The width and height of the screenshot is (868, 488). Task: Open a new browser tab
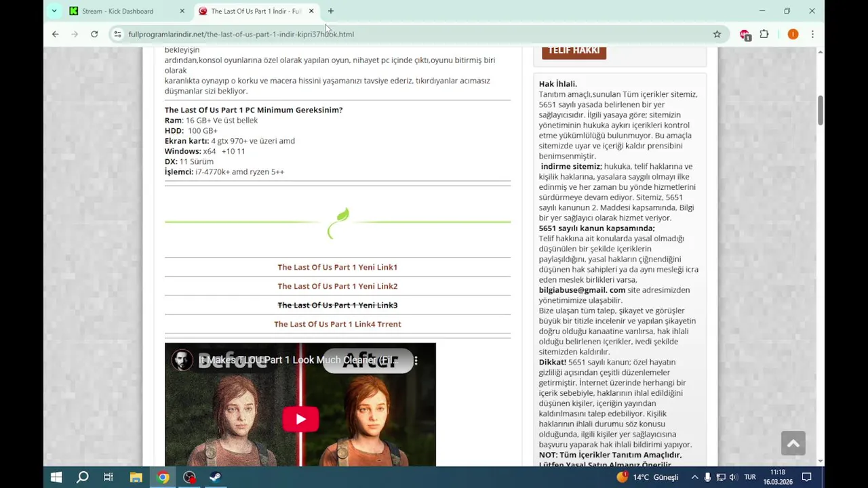(x=331, y=11)
